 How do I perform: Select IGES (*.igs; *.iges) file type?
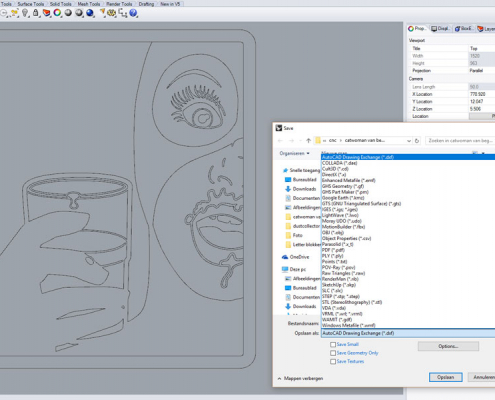point(408,209)
